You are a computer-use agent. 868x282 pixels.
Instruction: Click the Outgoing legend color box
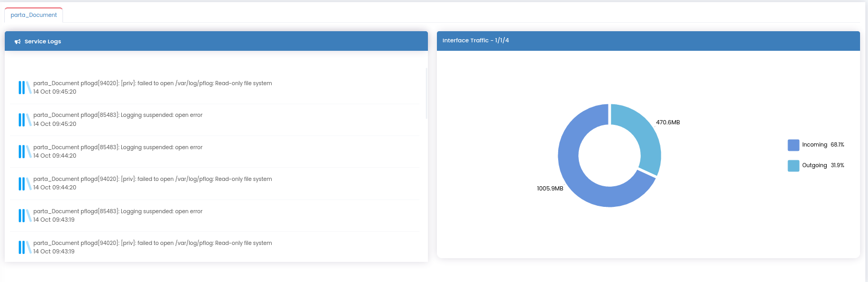[793, 166]
